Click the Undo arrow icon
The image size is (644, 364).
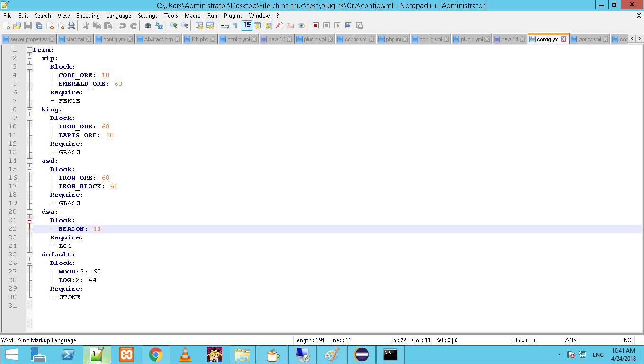click(x=122, y=26)
